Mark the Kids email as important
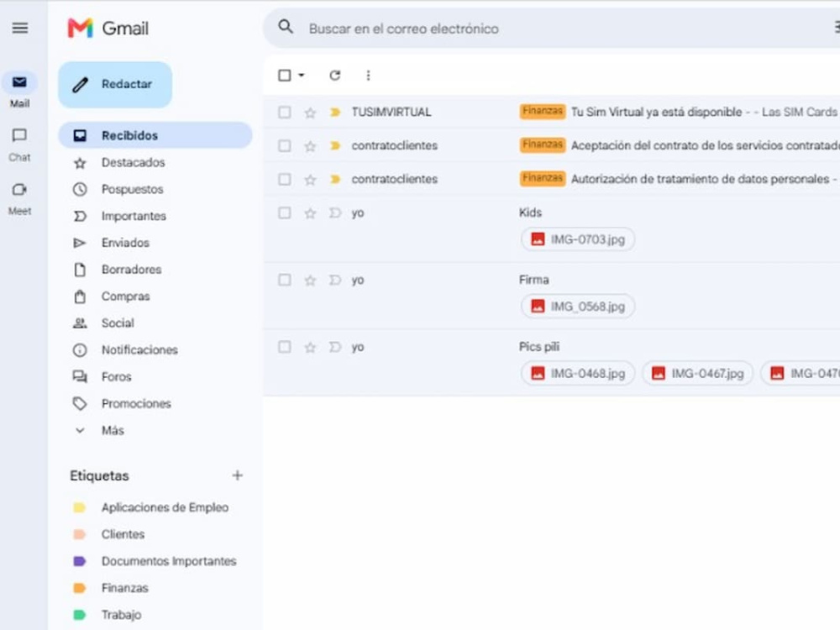The width and height of the screenshot is (840, 630). (335, 213)
